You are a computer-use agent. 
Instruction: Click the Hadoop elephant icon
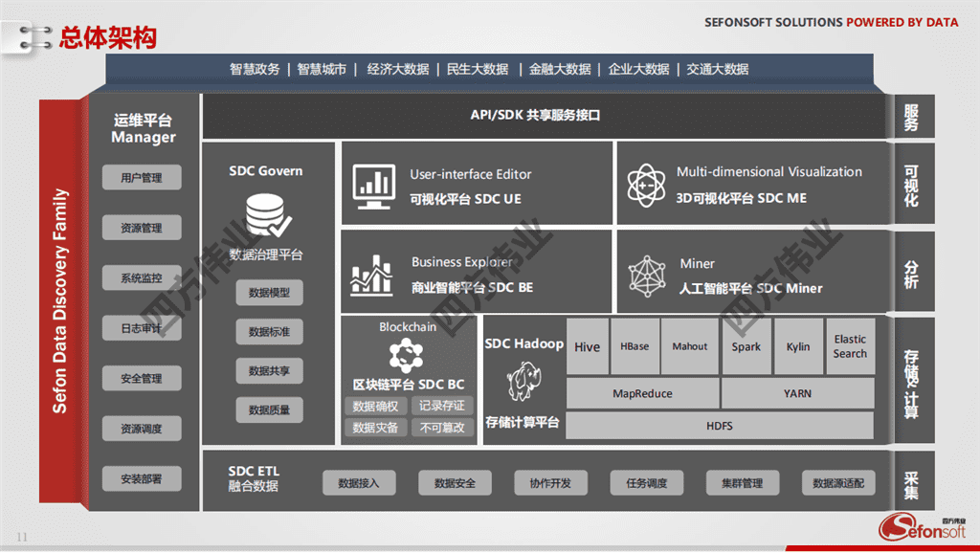click(x=523, y=382)
